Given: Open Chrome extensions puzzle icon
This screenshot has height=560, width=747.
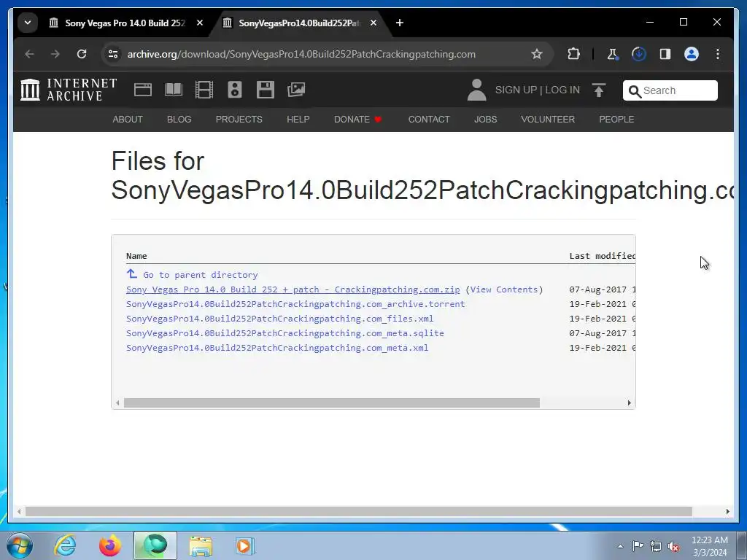Looking at the screenshot, I should click(573, 54).
